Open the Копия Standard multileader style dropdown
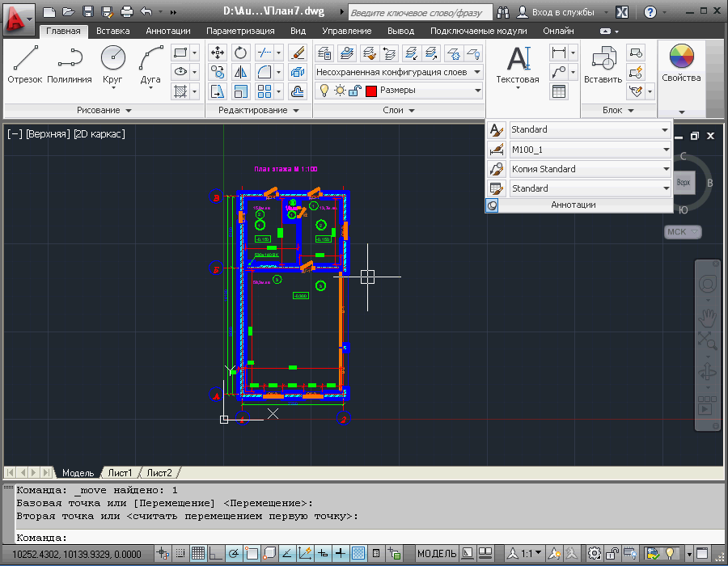This screenshot has height=566, width=728. click(x=590, y=169)
